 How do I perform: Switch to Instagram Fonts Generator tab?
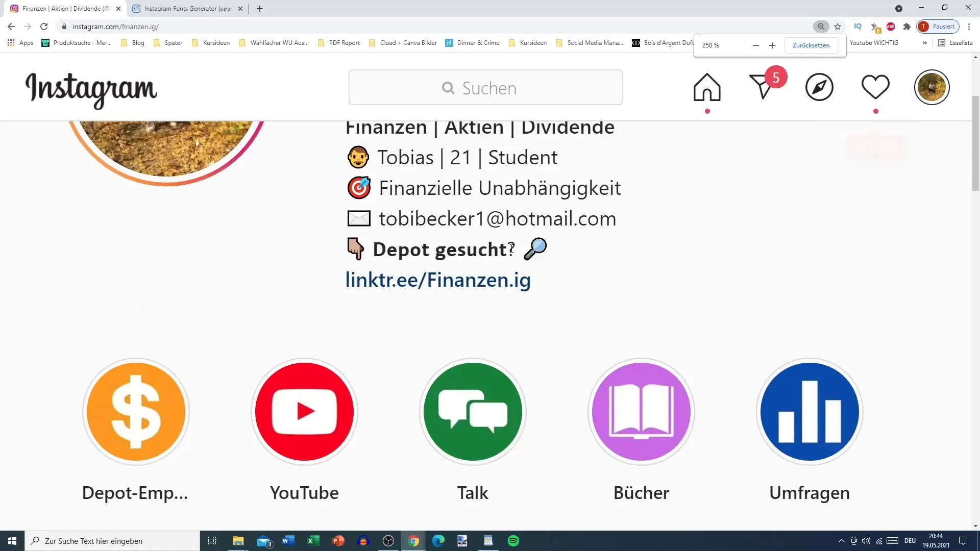(187, 9)
